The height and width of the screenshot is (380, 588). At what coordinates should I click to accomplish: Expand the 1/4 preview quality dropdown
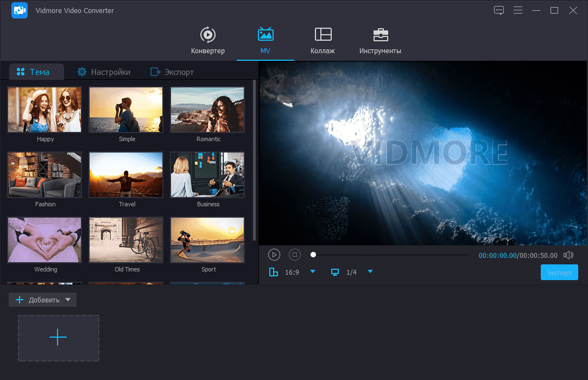point(370,271)
